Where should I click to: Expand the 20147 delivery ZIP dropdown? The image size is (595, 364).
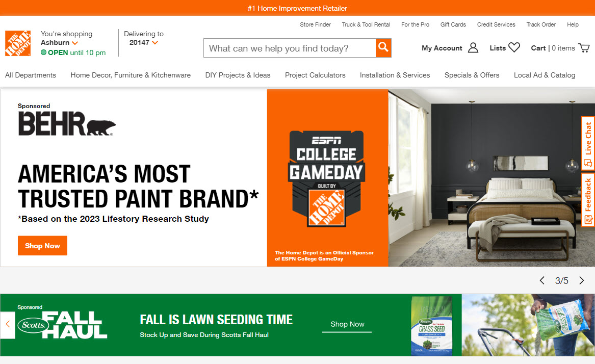[155, 43]
